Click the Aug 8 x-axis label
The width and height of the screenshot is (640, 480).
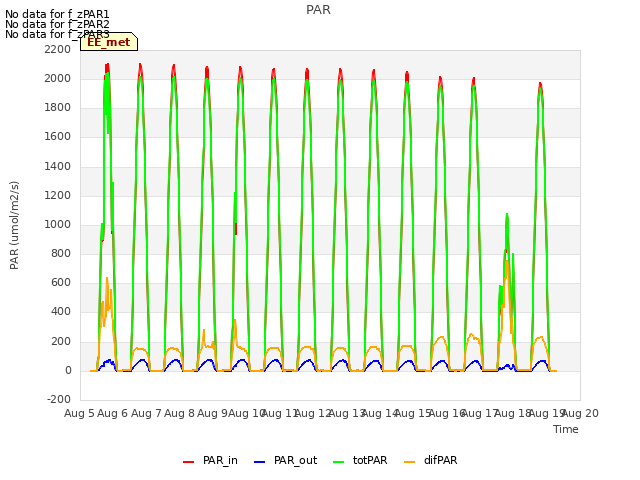179,413
